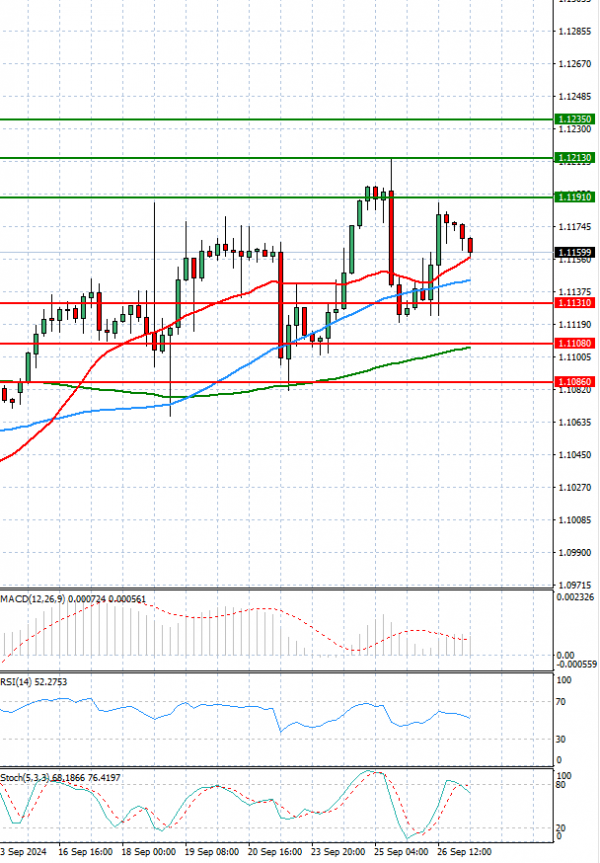
Task: Select the red horizontal line at 1.11080
Action: pyautogui.click(x=275, y=343)
